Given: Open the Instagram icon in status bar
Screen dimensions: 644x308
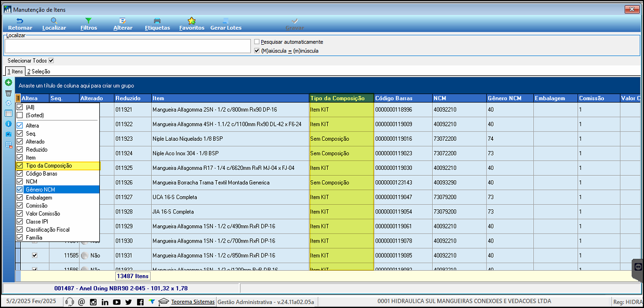Looking at the screenshot, I should (x=93, y=302).
